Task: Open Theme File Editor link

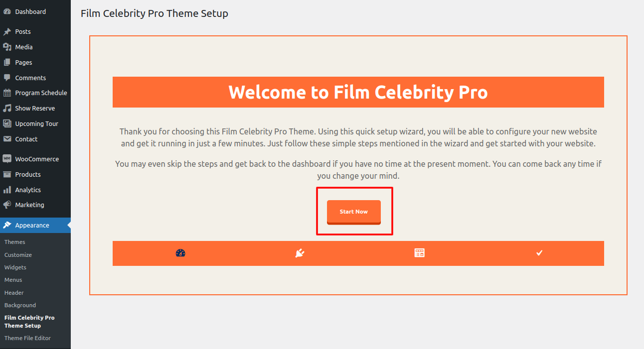Action: pyautogui.click(x=27, y=338)
